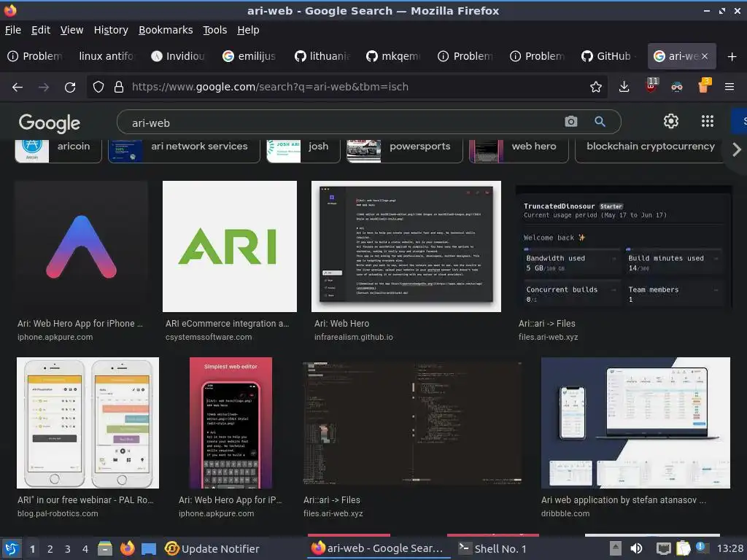The image size is (747, 560).
Task: Open ARI in our free webinar link
Action: coord(86,506)
